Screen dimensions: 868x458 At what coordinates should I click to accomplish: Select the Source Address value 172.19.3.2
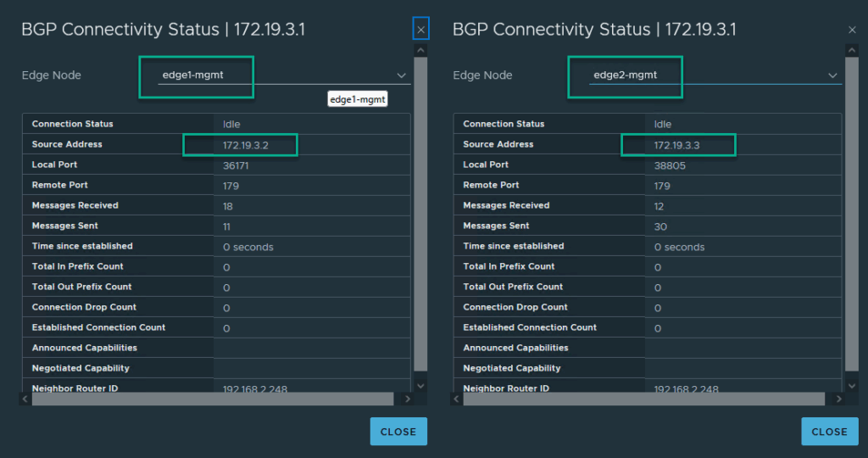[240, 145]
